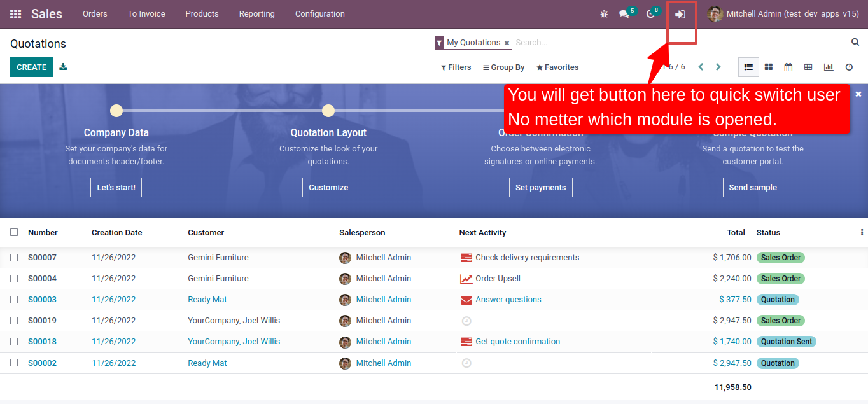Expand the Favorites dropdown
868x404 pixels.
557,67
